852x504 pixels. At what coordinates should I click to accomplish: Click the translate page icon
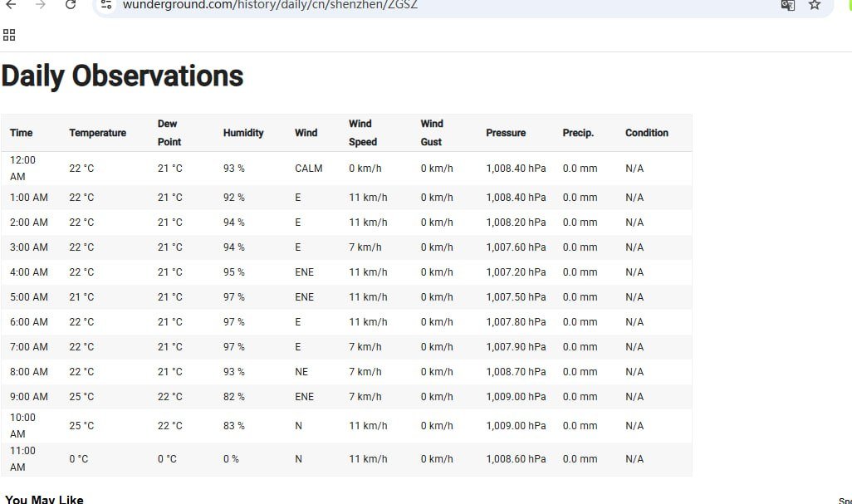click(787, 5)
